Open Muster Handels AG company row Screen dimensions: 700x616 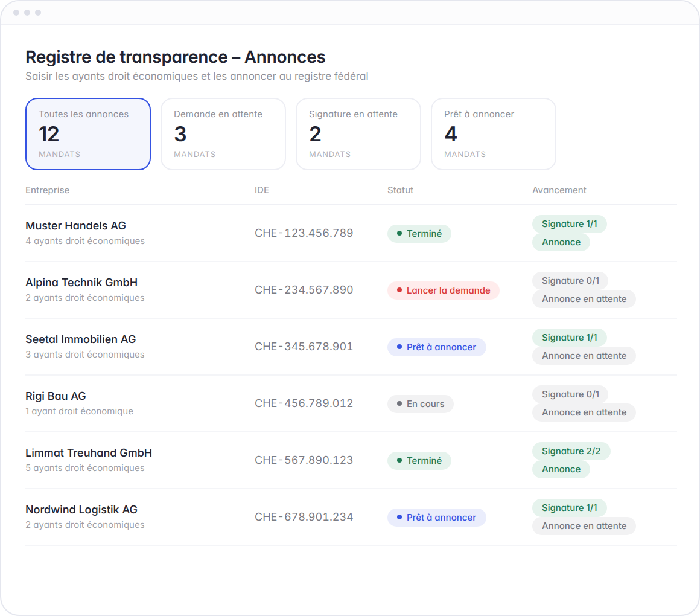tap(351, 233)
